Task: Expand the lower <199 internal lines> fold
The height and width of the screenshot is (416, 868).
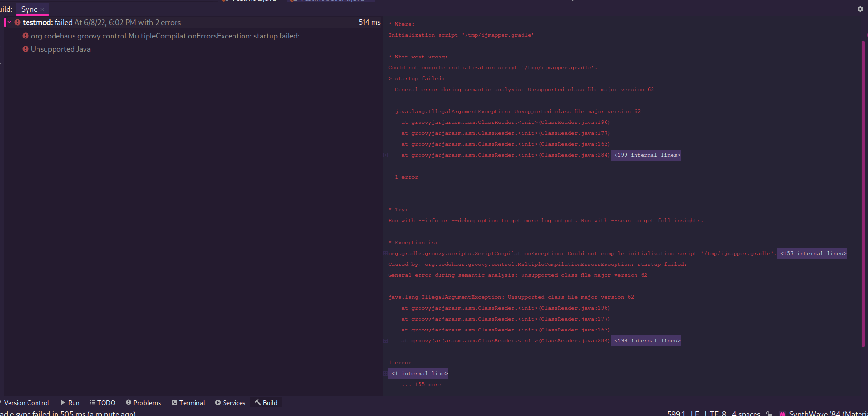Action: pyautogui.click(x=645, y=341)
